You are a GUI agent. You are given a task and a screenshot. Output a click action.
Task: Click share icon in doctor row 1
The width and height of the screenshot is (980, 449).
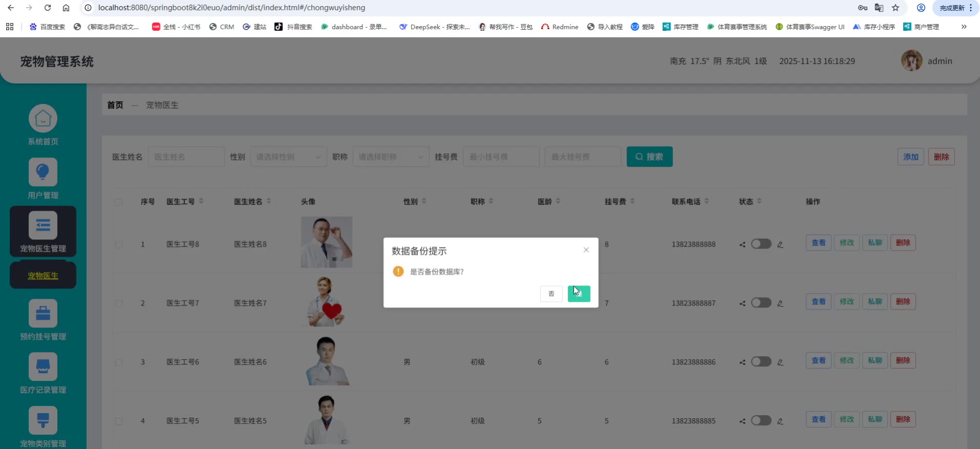point(742,244)
